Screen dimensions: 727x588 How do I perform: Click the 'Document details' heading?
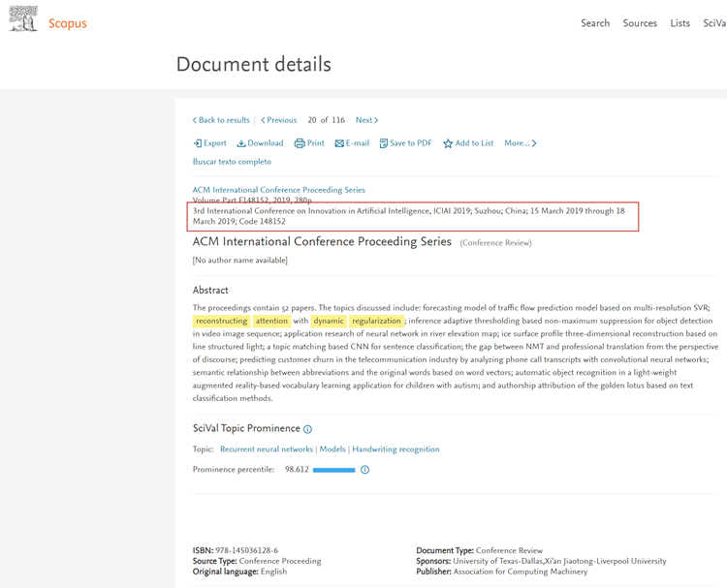[254, 64]
